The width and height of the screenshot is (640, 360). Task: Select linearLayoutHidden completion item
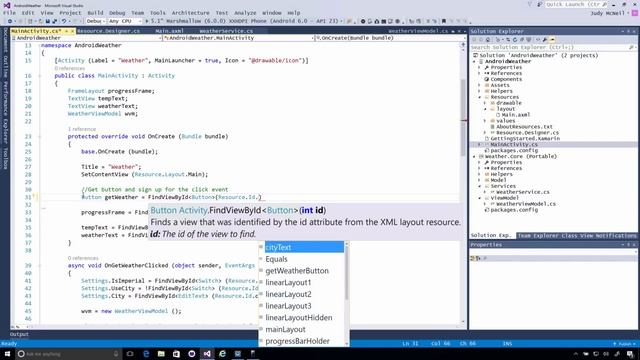[302, 318]
